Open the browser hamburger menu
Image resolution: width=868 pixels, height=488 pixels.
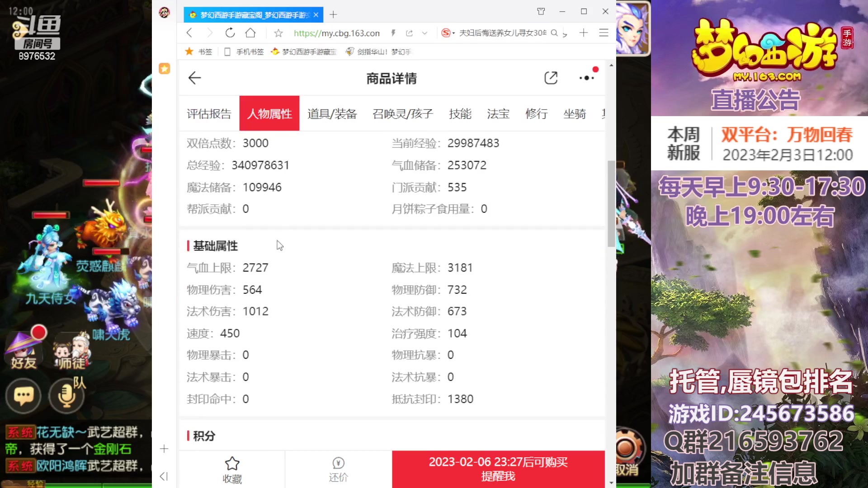(604, 33)
